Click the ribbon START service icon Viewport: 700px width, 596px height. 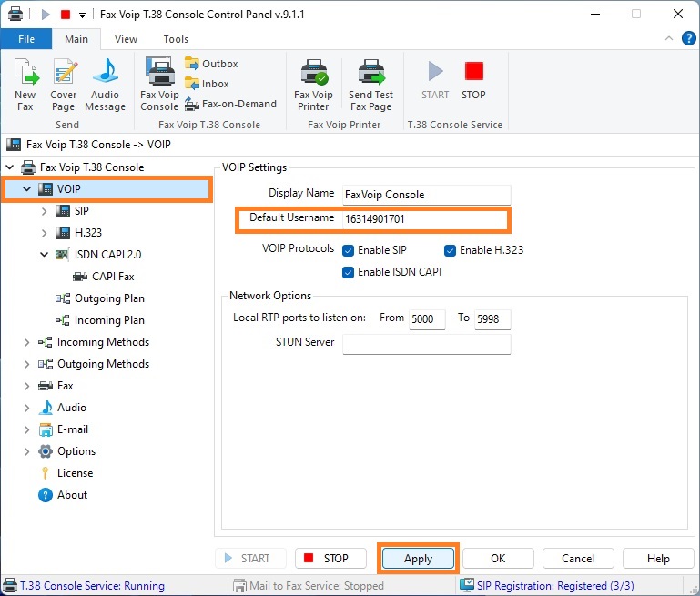pos(435,80)
